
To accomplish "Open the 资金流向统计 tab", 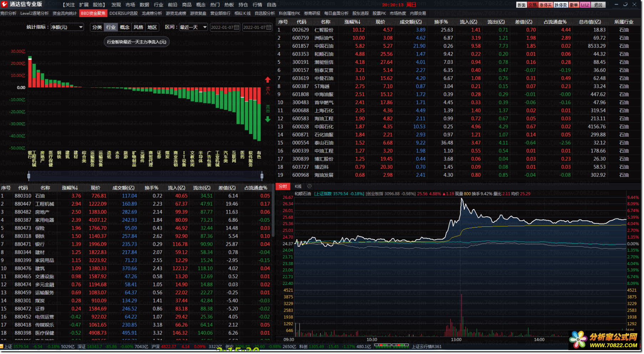I will click(65, 13).
